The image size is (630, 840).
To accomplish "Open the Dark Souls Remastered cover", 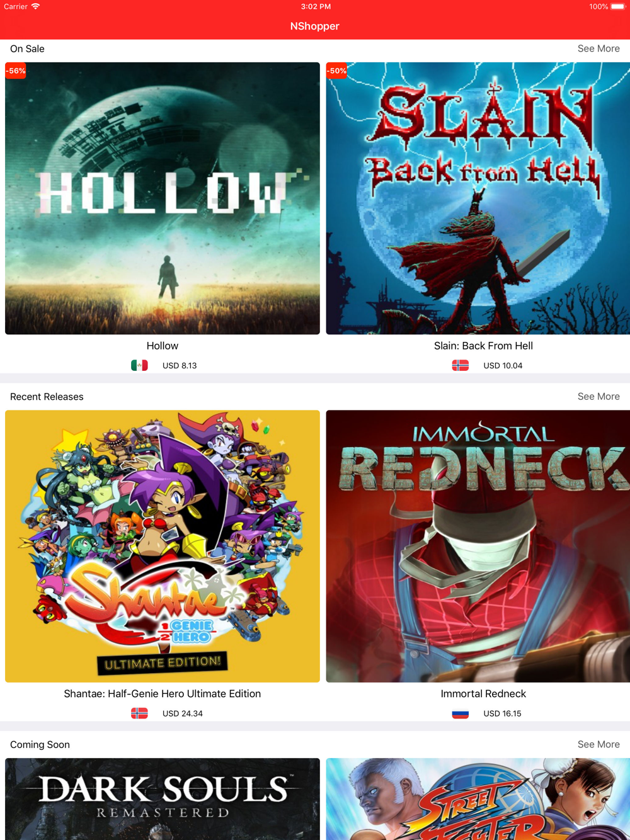I will click(163, 799).
